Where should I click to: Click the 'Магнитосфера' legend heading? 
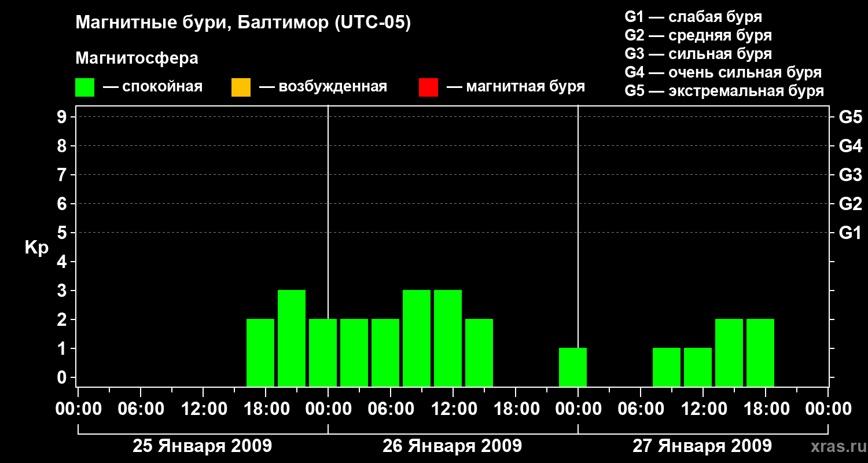[137, 58]
